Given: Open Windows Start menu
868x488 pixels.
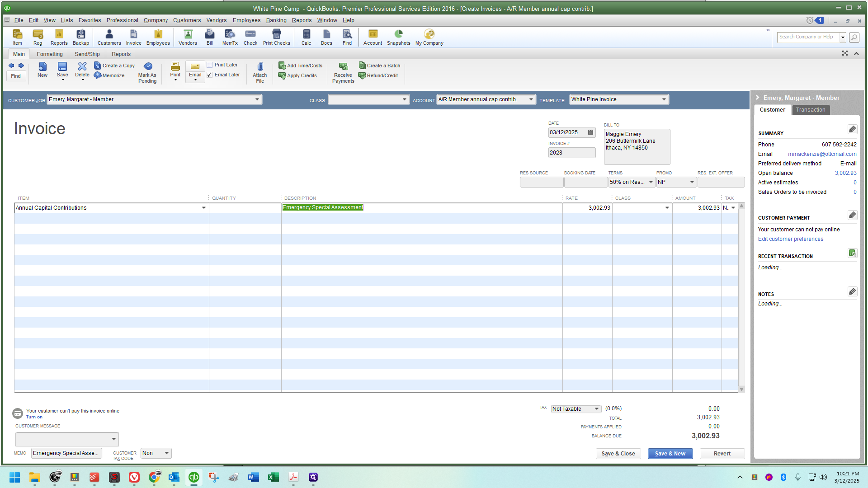Looking at the screenshot, I should click(14, 477).
